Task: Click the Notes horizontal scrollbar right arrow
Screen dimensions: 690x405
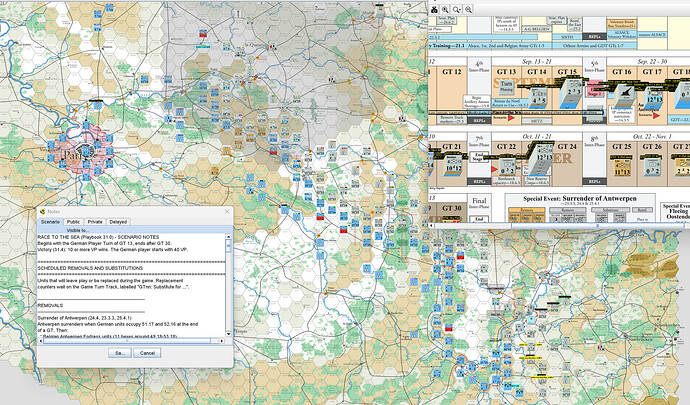Action: click(222, 341)
